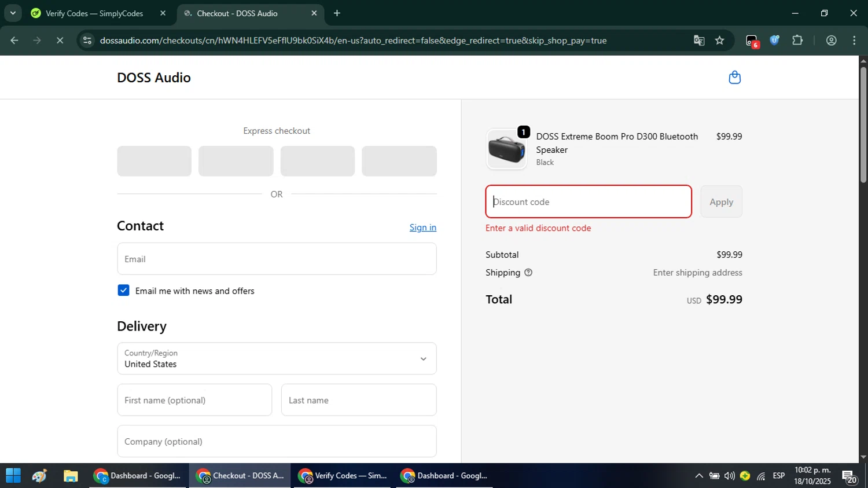The image size is (868, 488).
Task: Focus the Email input field
Action: tap(277, 259)
